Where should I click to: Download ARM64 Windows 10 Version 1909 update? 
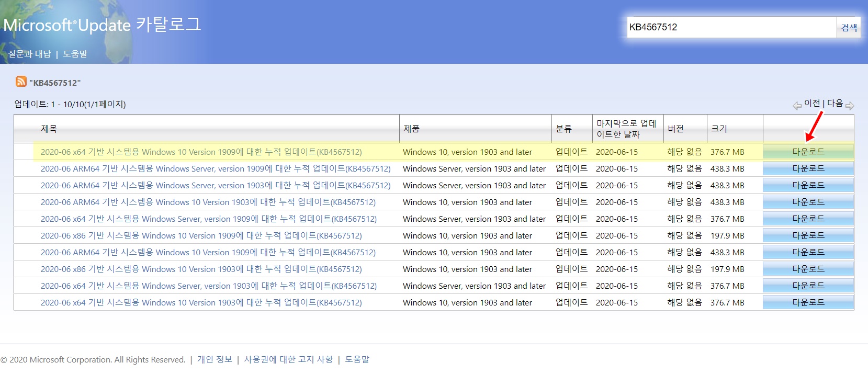pos(808,252)
